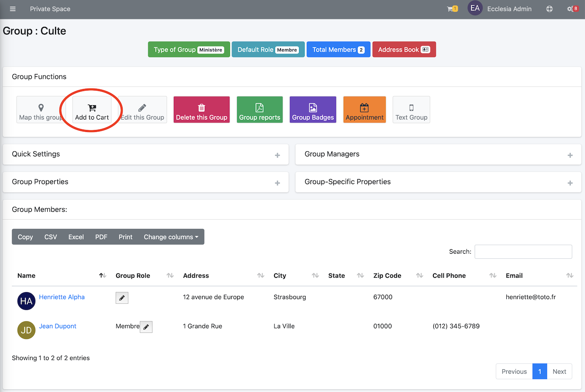Image resolution: width=585 pixels, height=392 pixels.
Task: Click La Ville city cell
Action: [284, 326]
